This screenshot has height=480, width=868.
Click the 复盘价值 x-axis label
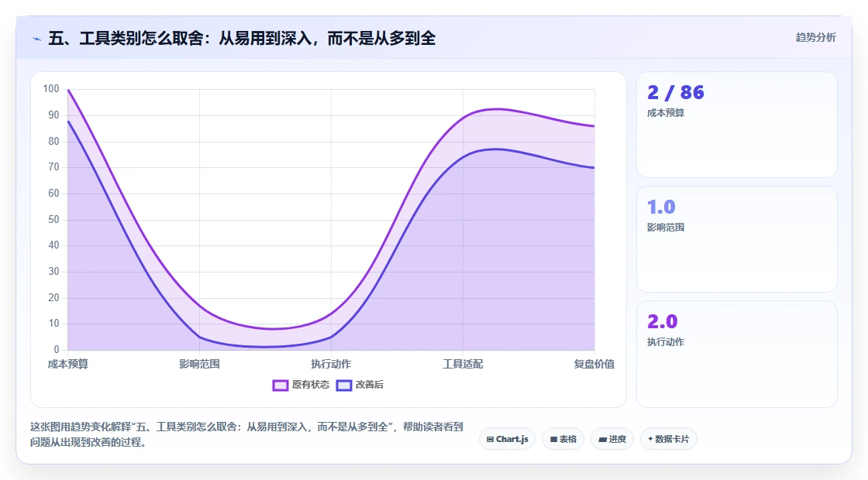point(594,364)
